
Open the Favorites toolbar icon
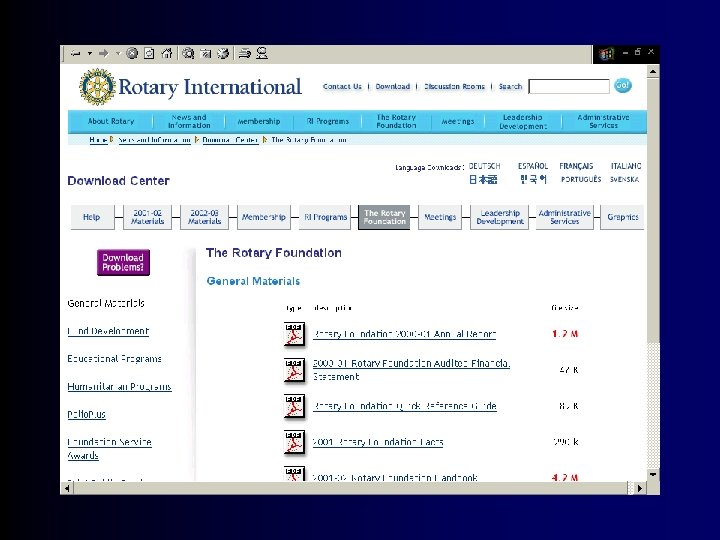pos(205,54)
